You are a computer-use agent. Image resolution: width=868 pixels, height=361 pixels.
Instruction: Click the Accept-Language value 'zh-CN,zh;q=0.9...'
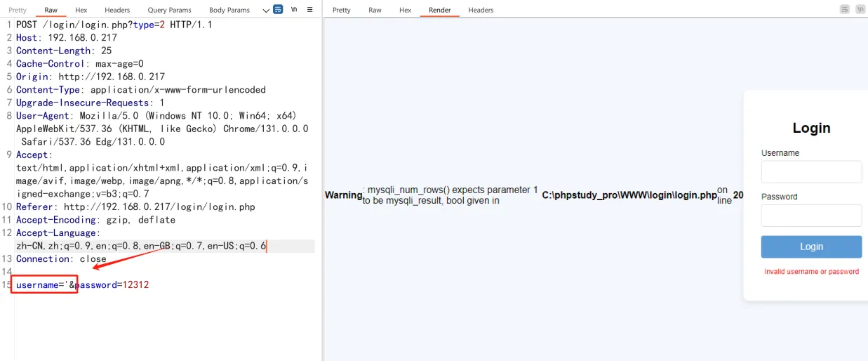pos(141,246)
